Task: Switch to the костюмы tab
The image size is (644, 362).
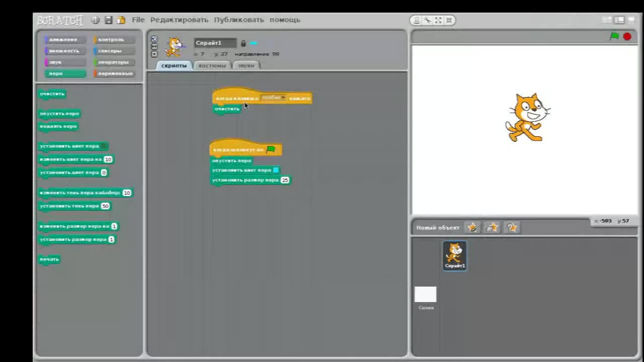Action: (x=212, y=65)
